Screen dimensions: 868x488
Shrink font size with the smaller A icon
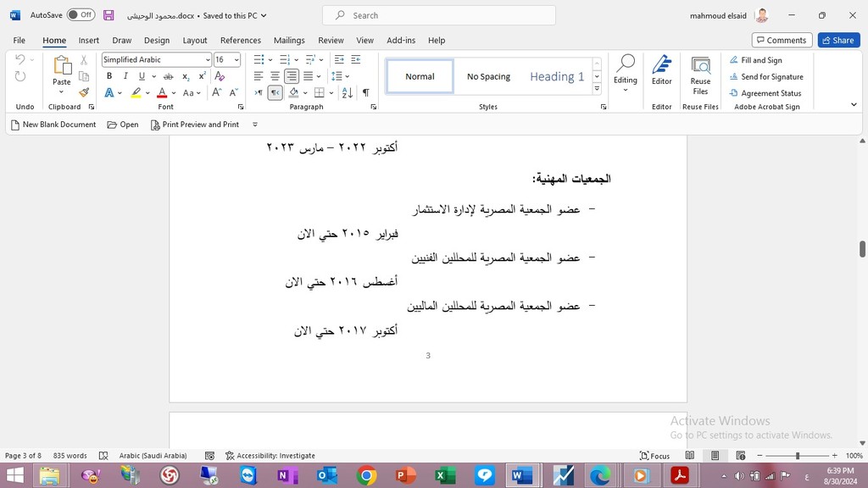234,92
